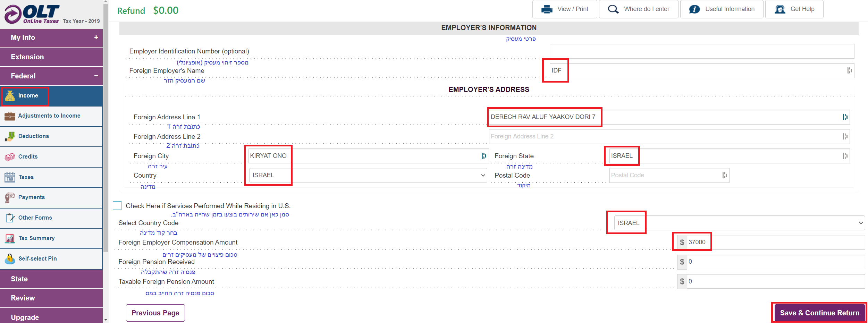
Task: Click Foreign Employer Compensation Amount field
Action: click(x=775, y=242)
